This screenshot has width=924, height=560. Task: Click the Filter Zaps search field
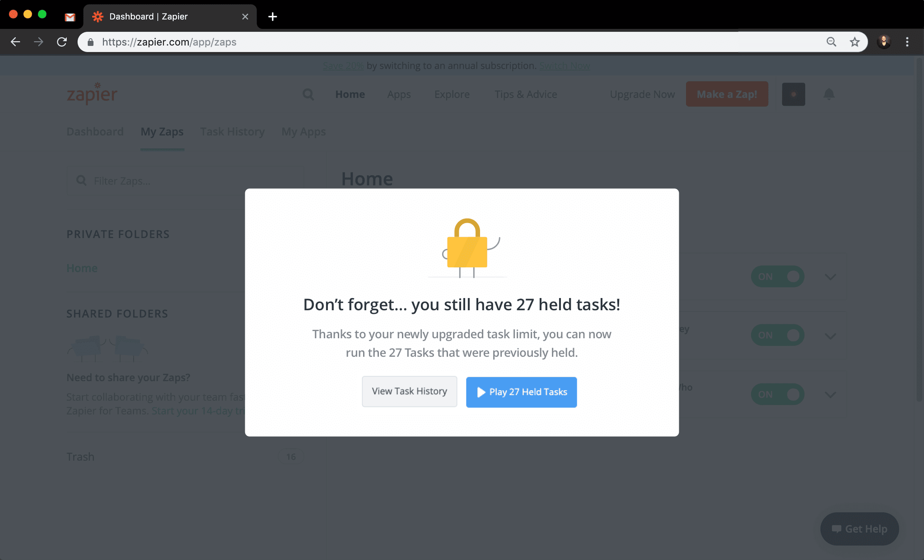click(185, 181)
